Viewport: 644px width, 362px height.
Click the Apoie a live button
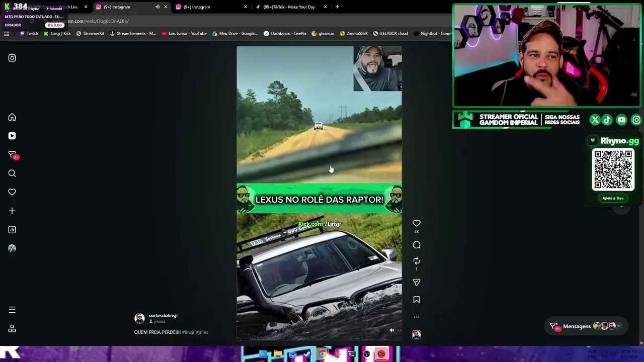coord(613,198)
